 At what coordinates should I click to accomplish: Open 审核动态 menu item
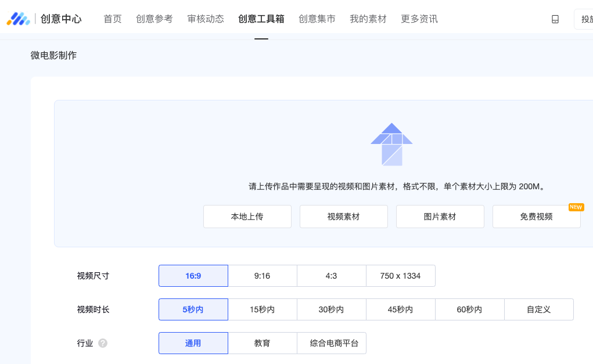206,19
